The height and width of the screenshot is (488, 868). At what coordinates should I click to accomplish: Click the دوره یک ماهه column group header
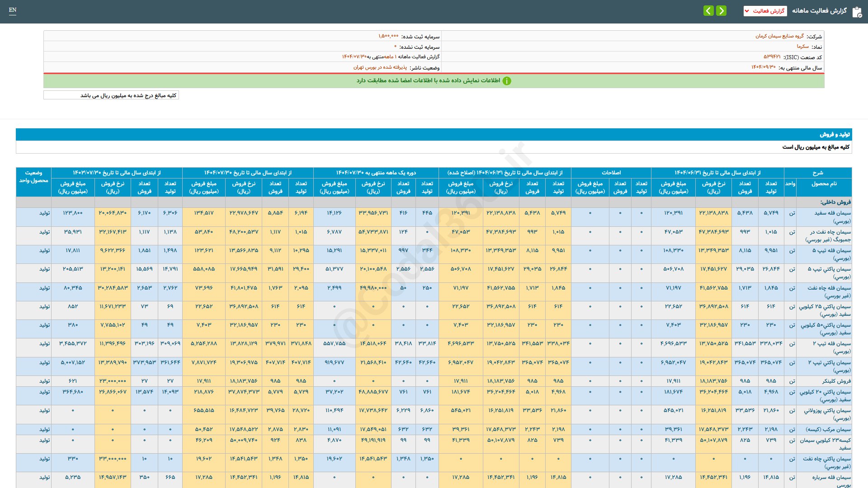pyautogui.click(x=376, y=173)
